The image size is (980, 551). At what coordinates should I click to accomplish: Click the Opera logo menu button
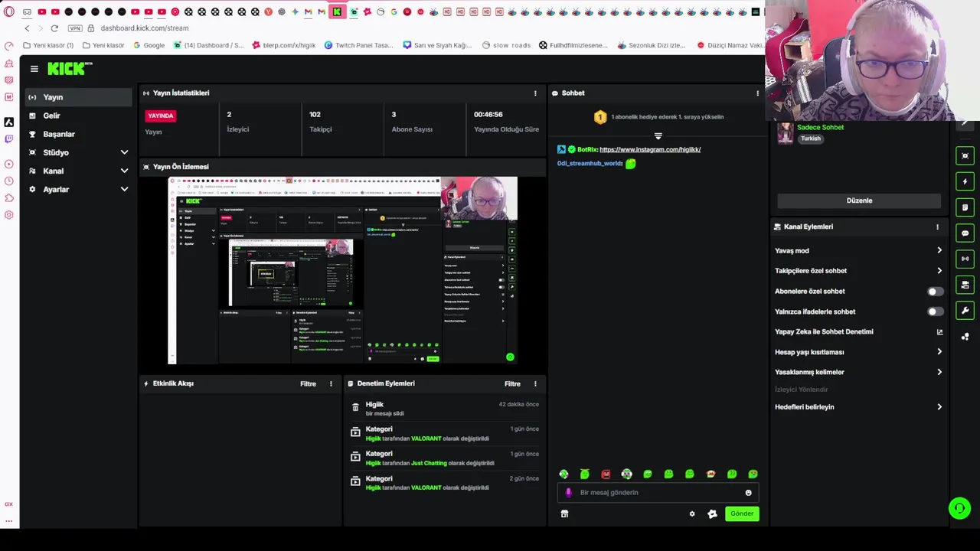click(9, 11)
